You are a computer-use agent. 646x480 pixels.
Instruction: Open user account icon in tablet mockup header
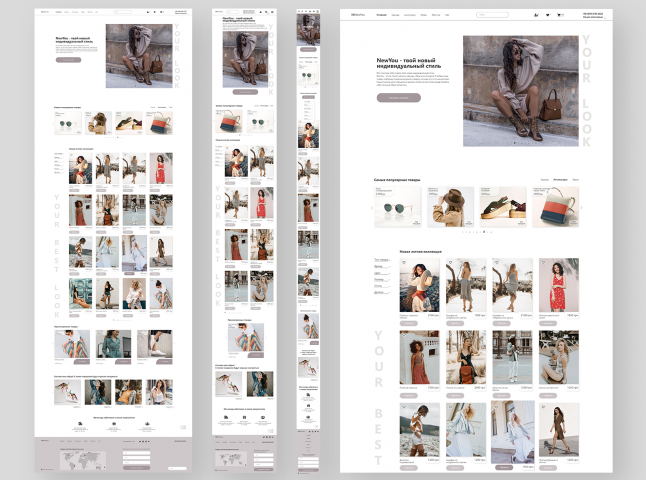coord(260,12)
